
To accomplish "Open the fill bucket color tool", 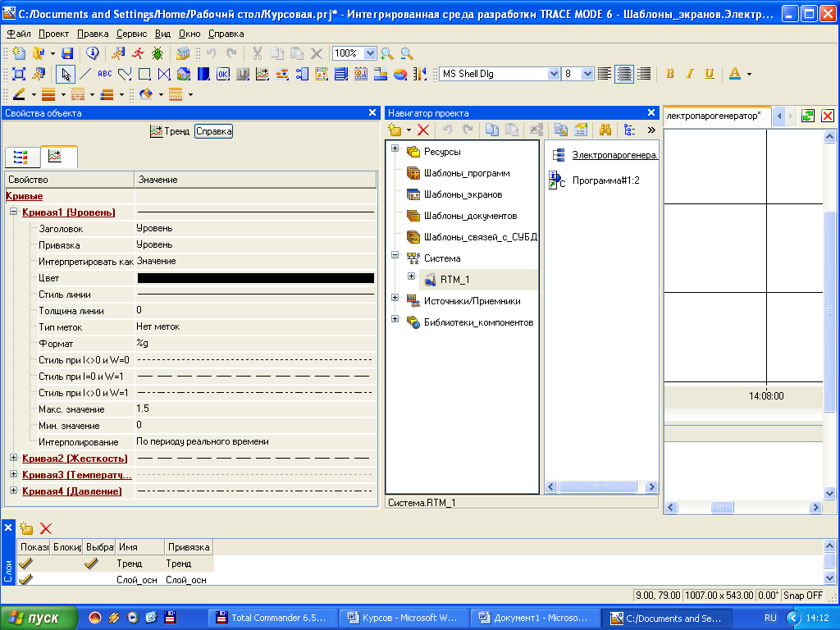I will pyautogui.click(x=146, y=94).
